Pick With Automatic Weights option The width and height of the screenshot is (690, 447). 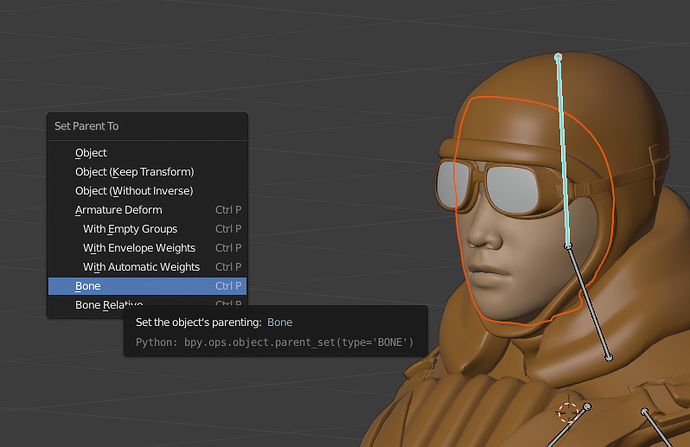[147, 267]
